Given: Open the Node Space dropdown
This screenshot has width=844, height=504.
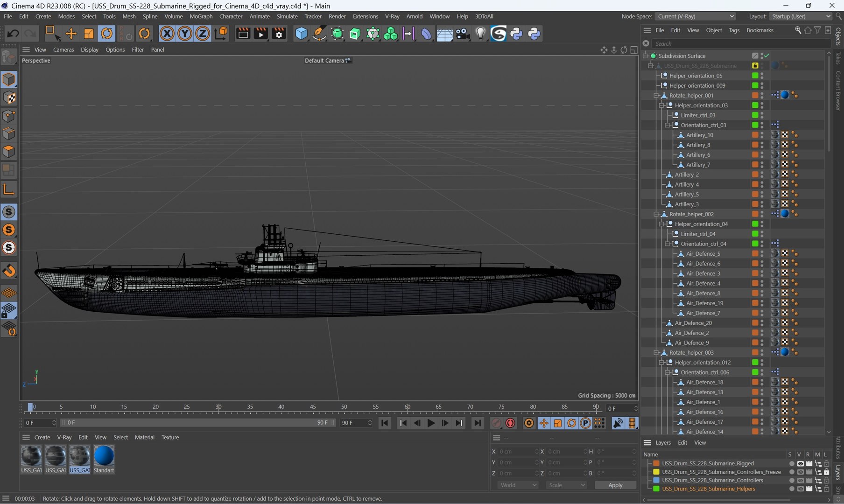Looking at the screenshot, I should (x=696, y=16).
